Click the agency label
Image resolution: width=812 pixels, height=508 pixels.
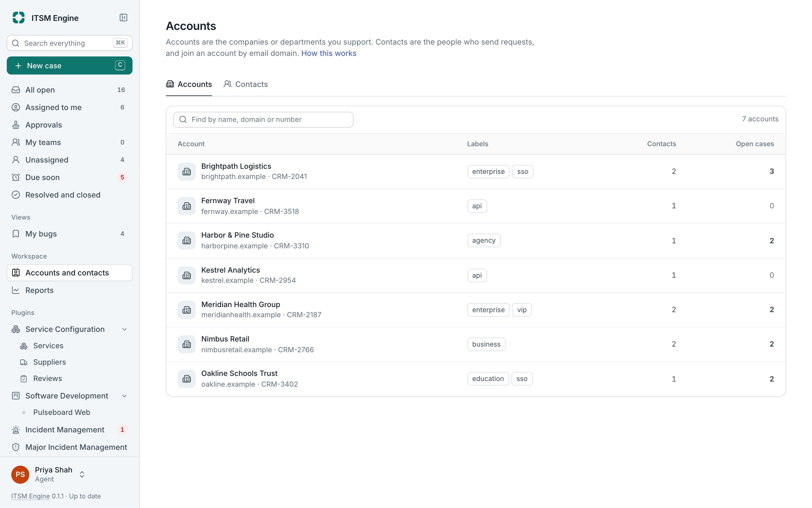tap(484, 240)
